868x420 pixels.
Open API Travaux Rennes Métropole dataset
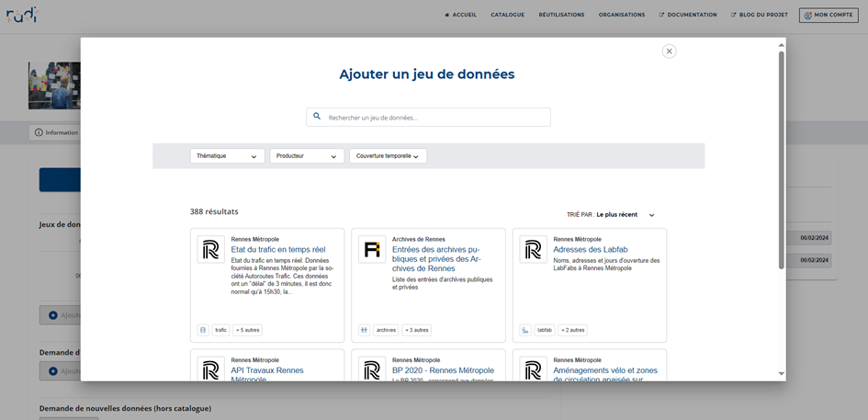[267, 375]
